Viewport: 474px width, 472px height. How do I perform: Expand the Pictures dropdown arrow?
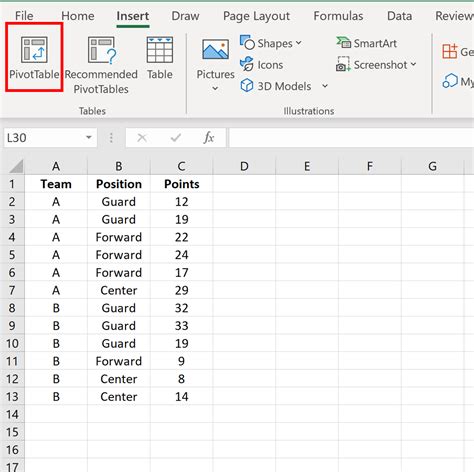tap(215, 88)
